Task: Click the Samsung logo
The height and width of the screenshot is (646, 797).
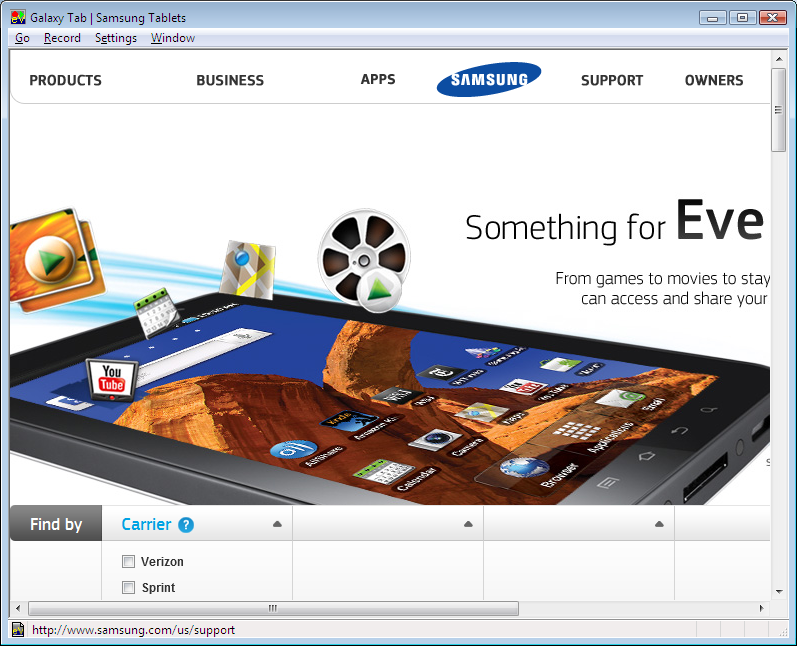Action: pyautogui.click(x=489, y=79)
